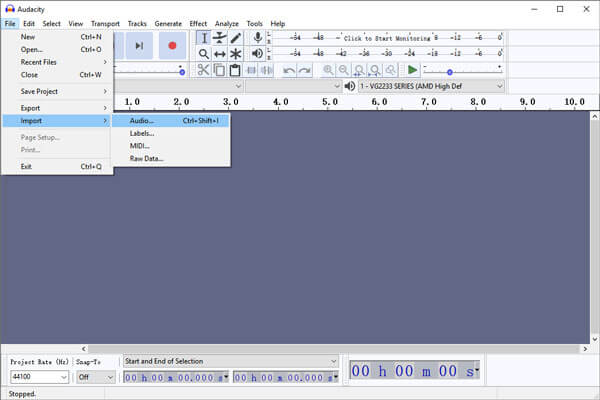Screen dimensions: 600x400
Task: Click the Zoom Out icon
Action: coord(344,70)
